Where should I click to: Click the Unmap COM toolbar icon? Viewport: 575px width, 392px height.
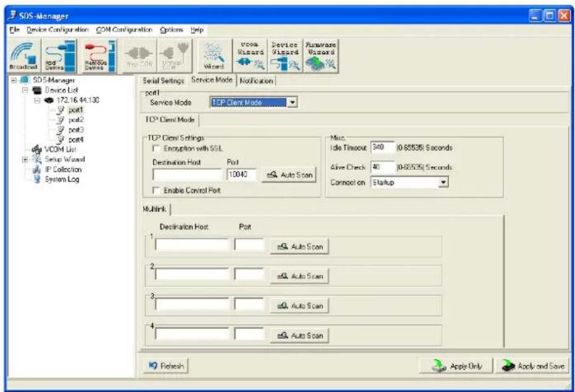click(x=175, y=56)
